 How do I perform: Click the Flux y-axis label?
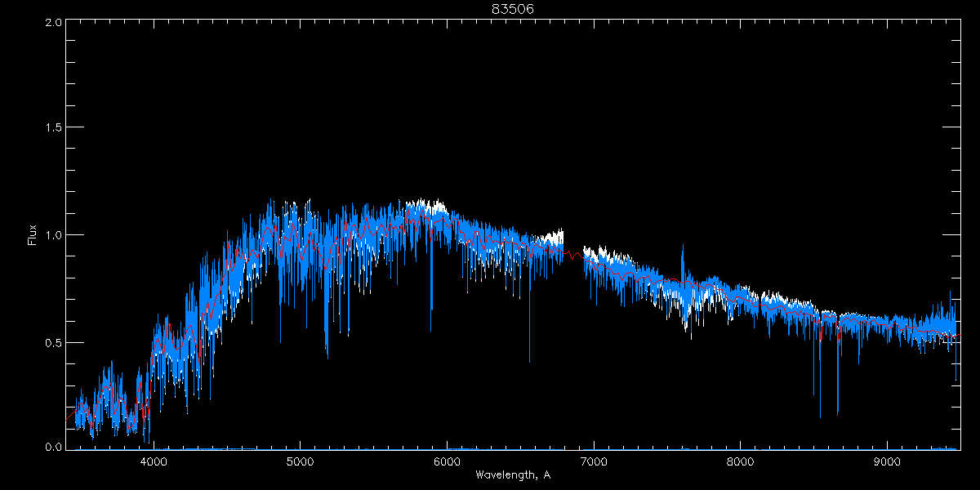coord(33,235)
